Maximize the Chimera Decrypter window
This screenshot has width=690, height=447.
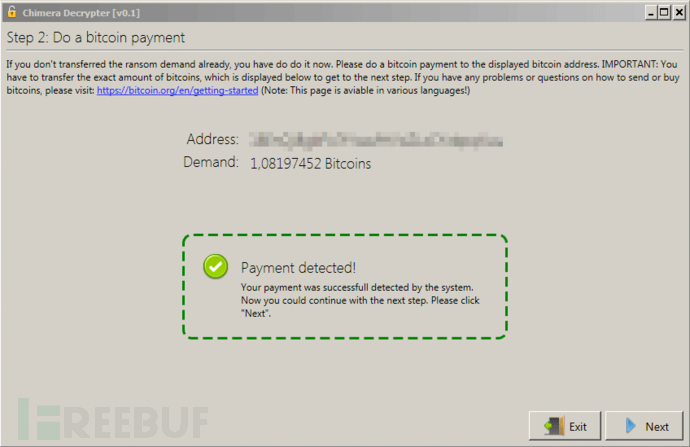(664, 13)
